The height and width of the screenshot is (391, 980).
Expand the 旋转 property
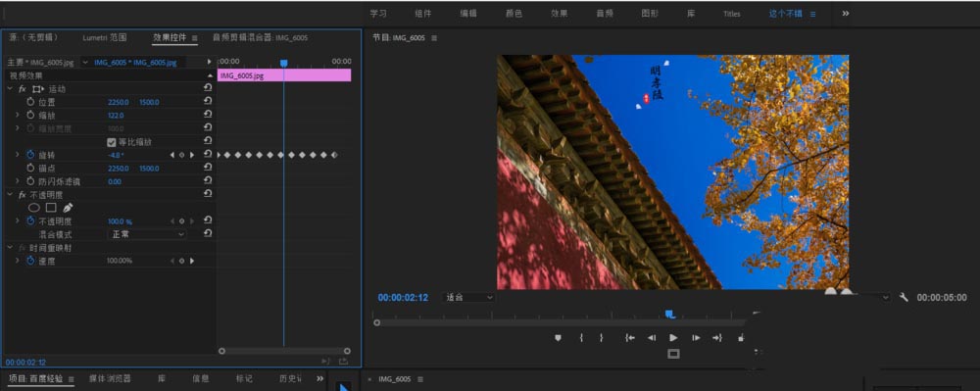(18, 154)
